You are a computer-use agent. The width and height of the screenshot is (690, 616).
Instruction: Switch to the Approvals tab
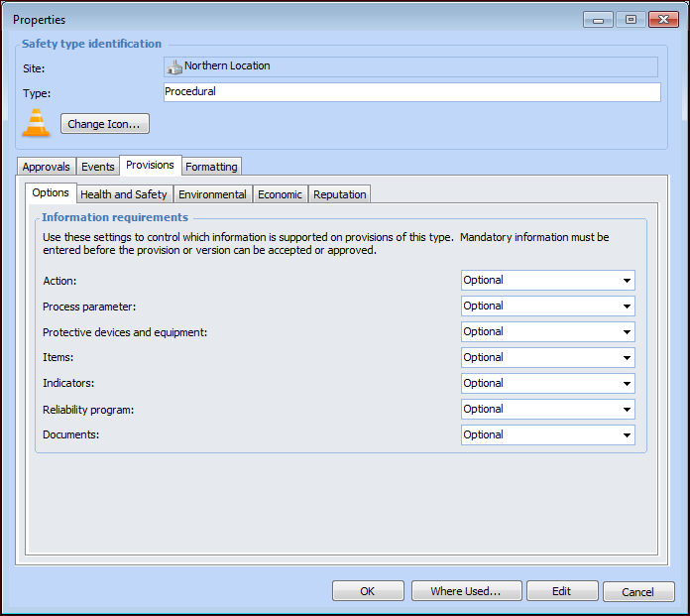tap(46, 167)
